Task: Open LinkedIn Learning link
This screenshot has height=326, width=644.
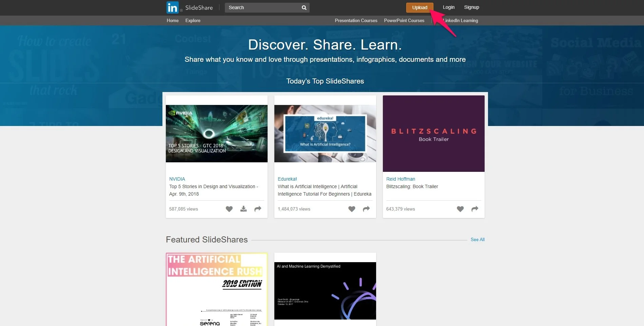Action: (x=460, y=20)
